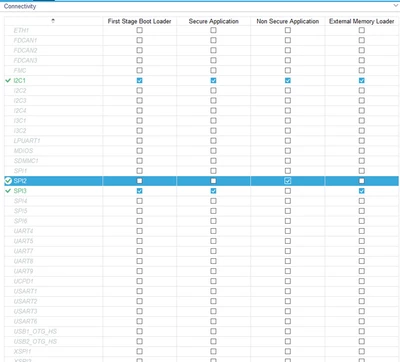Check FDCAN1 for Secure Application
Viewport: 400px width, 362px height.
coord(213,40)
